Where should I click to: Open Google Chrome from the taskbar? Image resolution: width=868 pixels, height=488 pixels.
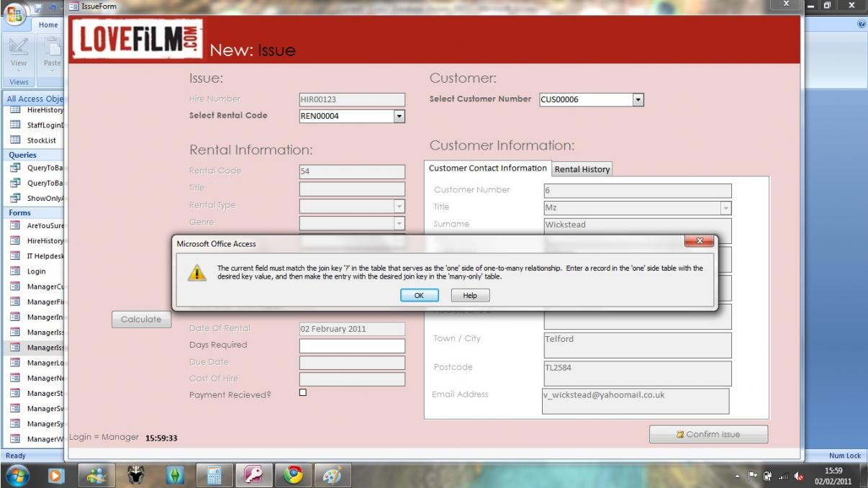(294, 475)
